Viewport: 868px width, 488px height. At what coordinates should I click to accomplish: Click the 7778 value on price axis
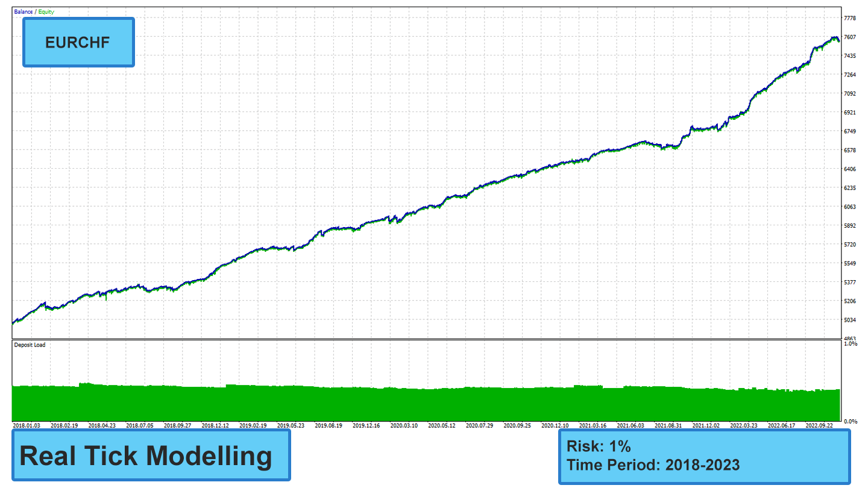(850, 18)
